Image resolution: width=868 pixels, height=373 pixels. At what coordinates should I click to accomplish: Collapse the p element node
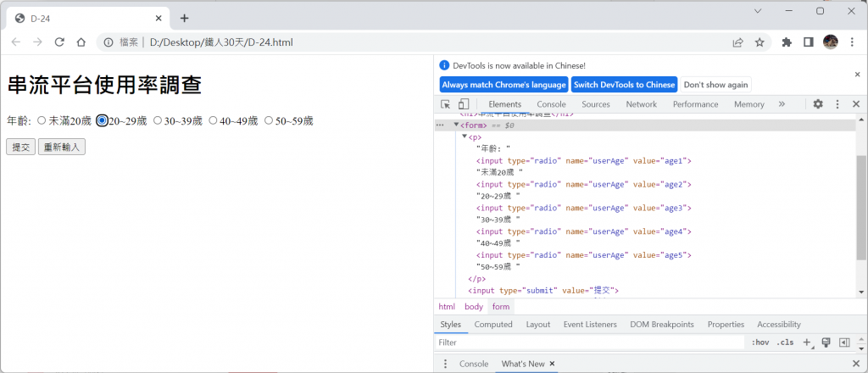coord(465,136)
